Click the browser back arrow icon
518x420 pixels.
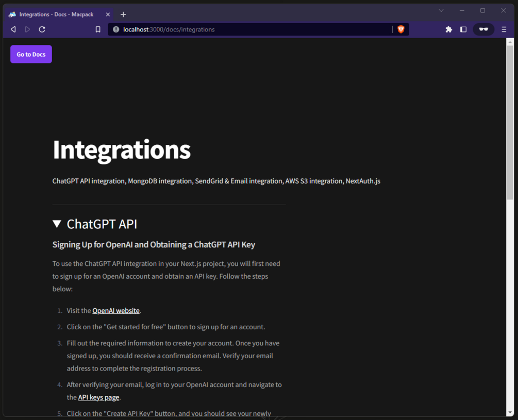point(13,29)
